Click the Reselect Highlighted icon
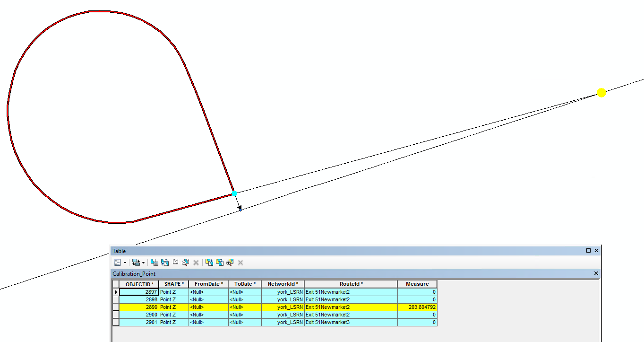The width and height of the screenshot is (644, 342). click(220, 262)
